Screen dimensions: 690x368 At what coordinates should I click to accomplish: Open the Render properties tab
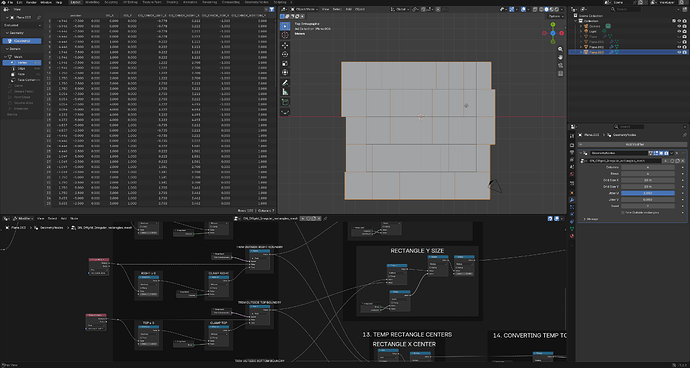click(572, 145)
